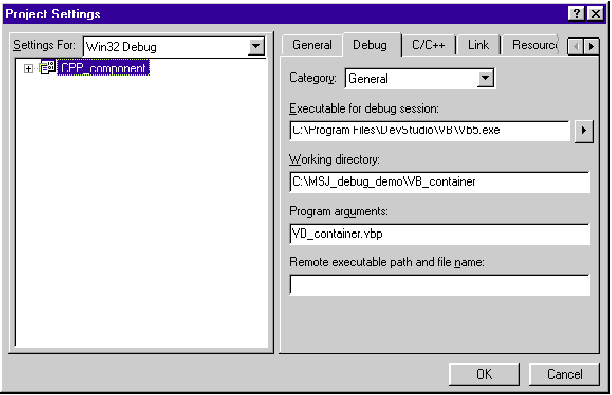The width and height of the screenshot is (612, 395).
Task: Select the CPP_component tree item
Action: pyautogui.click(x=104, y=68)
